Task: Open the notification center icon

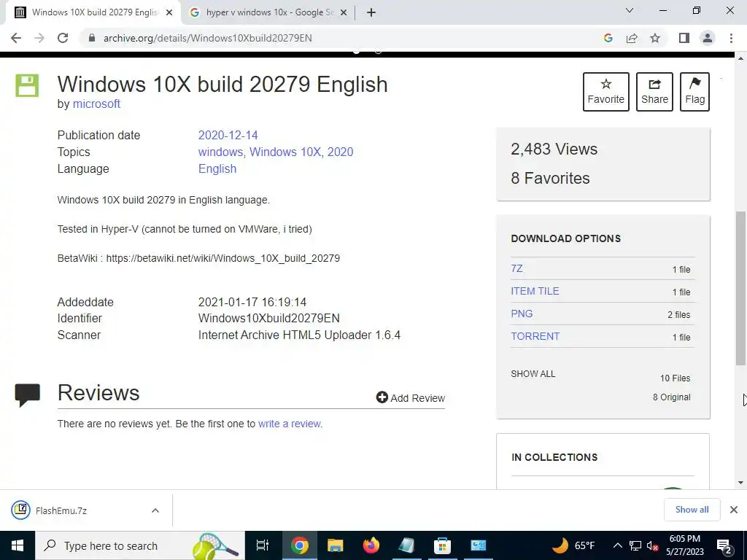Action: [724, 545]
